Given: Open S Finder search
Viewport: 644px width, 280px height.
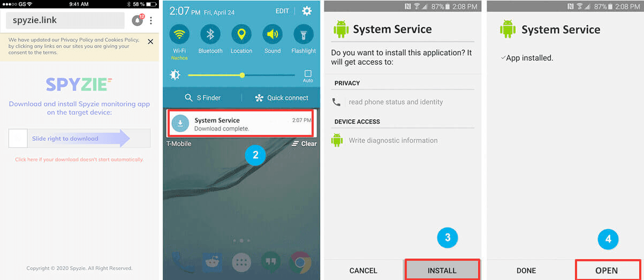Looking at the screenshot, I should click(203, 98).
